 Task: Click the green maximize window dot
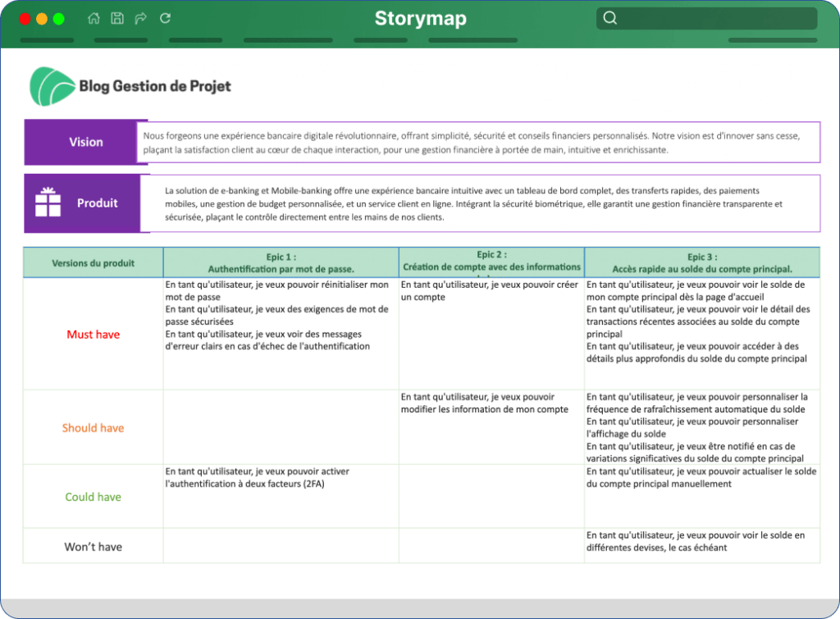click(59, 19)
